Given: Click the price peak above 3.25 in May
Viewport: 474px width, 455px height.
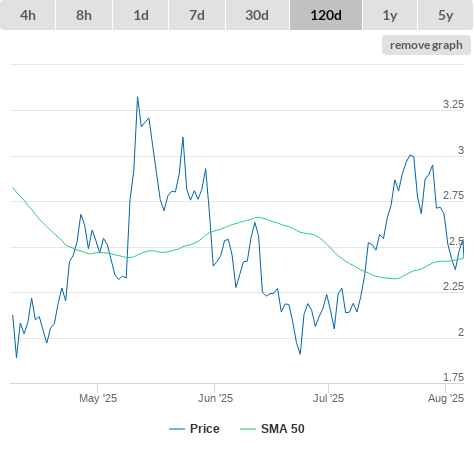Looking at the screenshot, I should (x=137, y=97).
